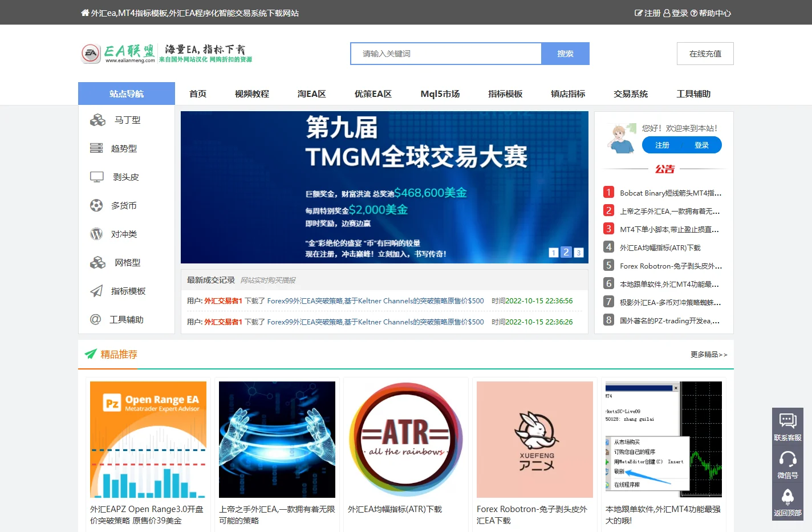Image resolution: width=812 pixels, height=532 pixels.
Task: Open the 工具辅助 navigation tab
Action: tap(693, 94)
